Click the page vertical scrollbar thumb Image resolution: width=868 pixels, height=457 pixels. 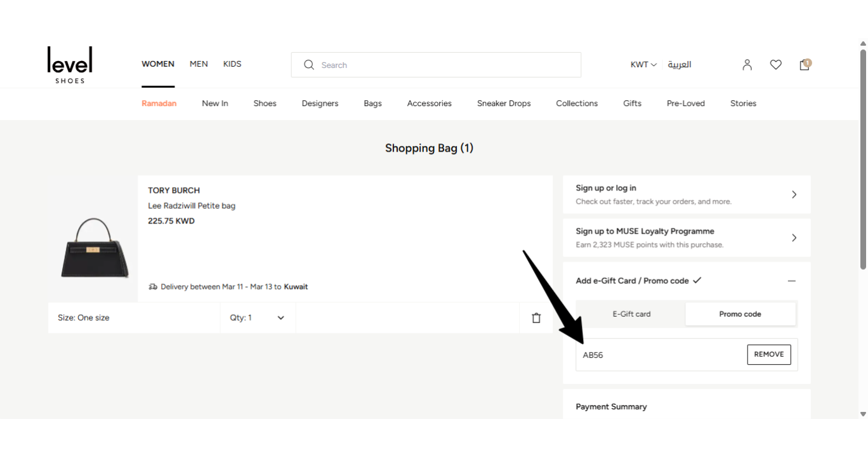(863, 159)
